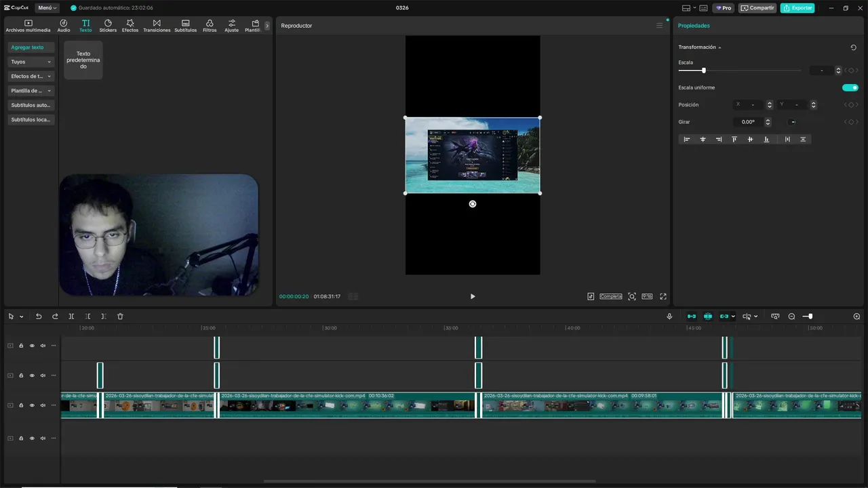Toggle clip linking on the timeline

click(724, 317)
